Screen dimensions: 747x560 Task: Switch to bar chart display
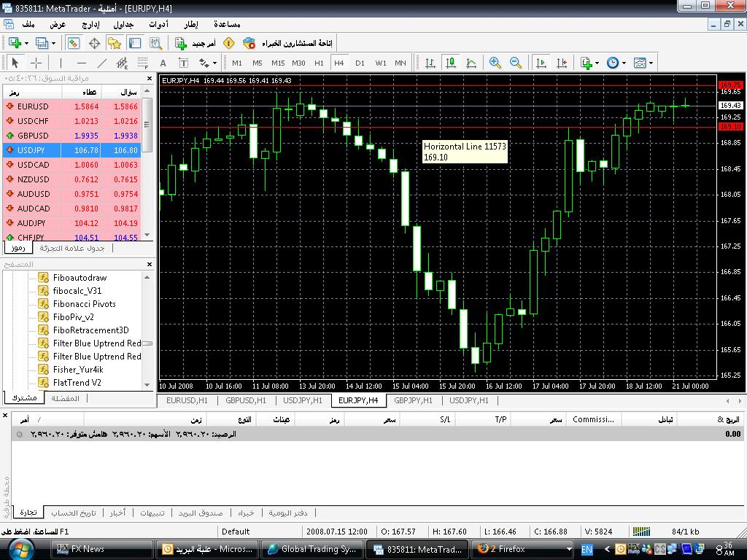coord(430,63)
